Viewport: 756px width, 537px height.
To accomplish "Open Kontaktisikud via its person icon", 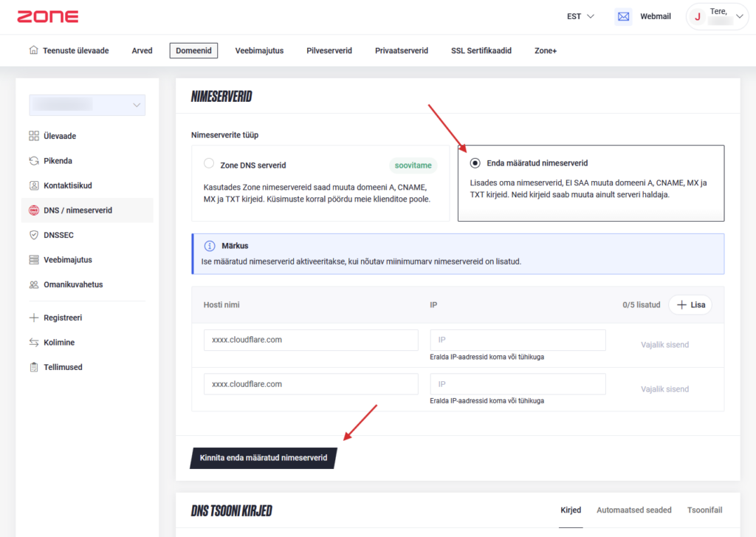I will pos(35,185).
